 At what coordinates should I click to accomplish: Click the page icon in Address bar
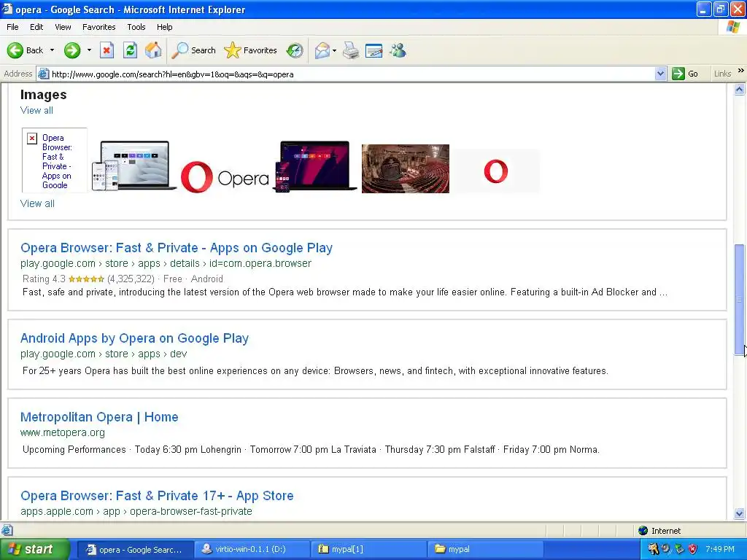[43, 74]
